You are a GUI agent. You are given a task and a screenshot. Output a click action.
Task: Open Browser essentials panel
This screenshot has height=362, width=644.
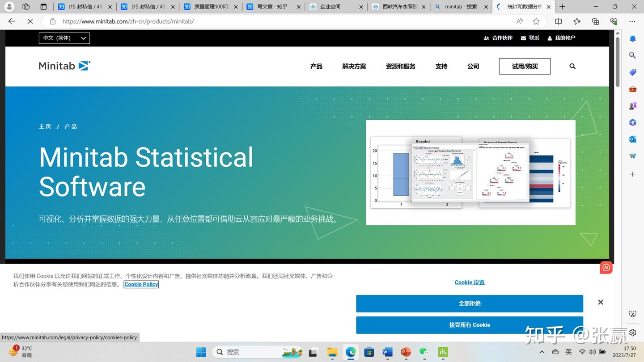(x=614, y=21)
